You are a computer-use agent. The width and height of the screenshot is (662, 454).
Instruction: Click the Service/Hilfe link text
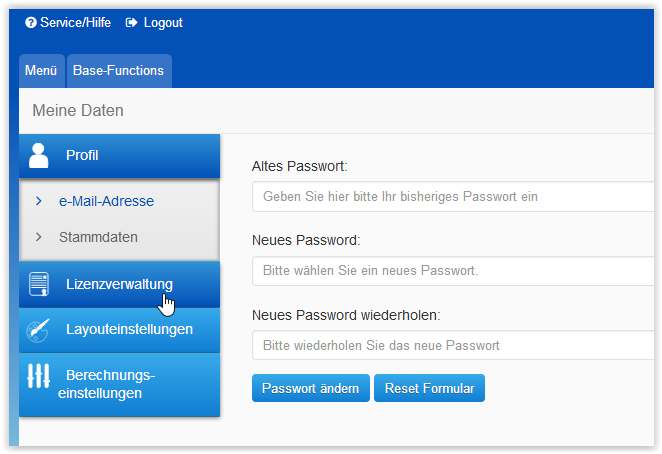[75, 22]
